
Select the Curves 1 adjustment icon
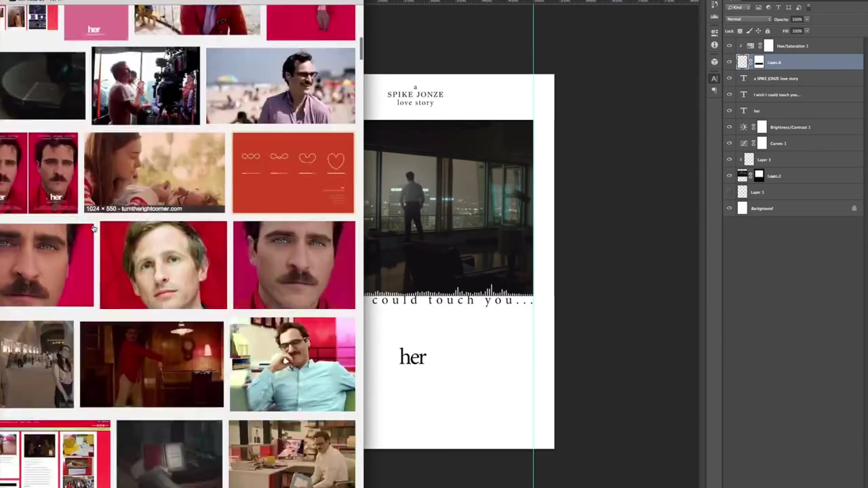coord(744,143)
